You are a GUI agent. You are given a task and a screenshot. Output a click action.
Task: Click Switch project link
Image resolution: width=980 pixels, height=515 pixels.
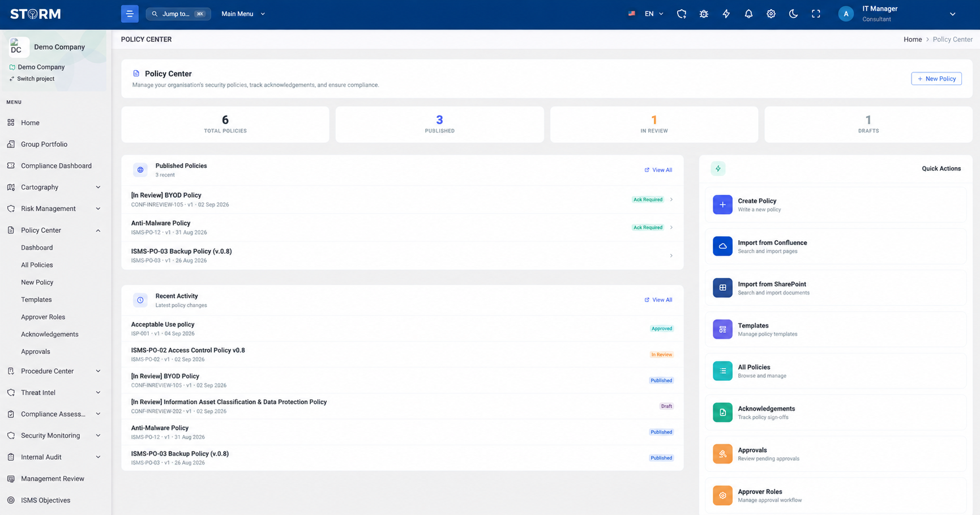pos(32,79)
